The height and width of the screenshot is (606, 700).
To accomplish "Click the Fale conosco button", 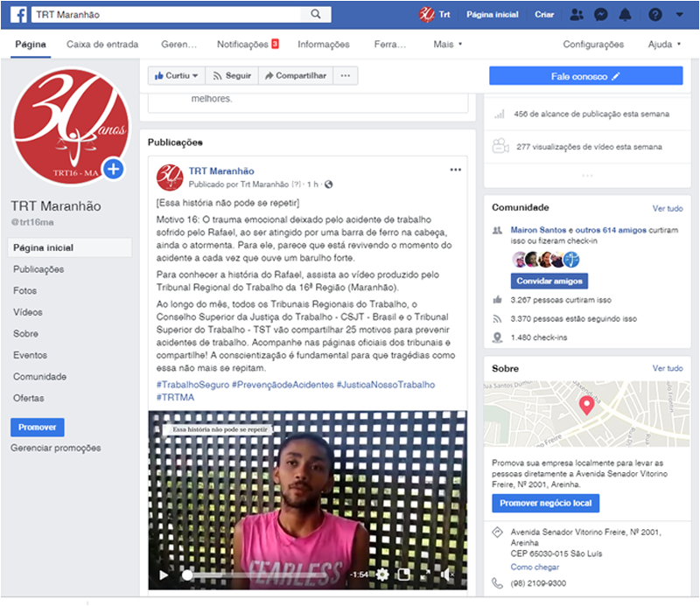I will 585,76.
